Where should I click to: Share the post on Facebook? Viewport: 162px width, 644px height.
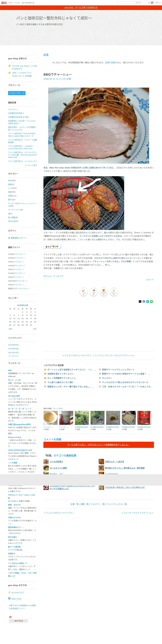point(144,302)
